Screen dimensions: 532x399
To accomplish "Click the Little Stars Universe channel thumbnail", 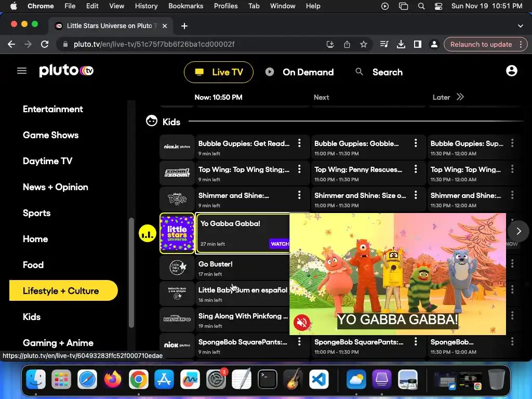I will 177,233.
